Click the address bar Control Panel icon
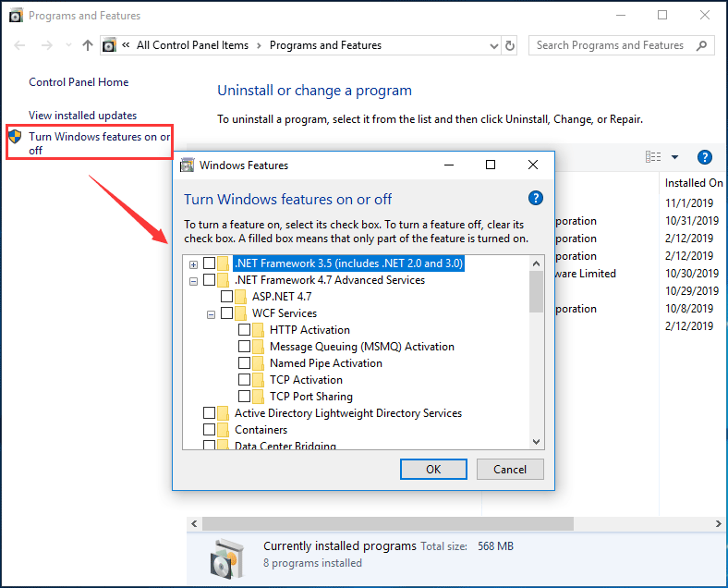This screenshot has width=728, height=588. (109, 45)
